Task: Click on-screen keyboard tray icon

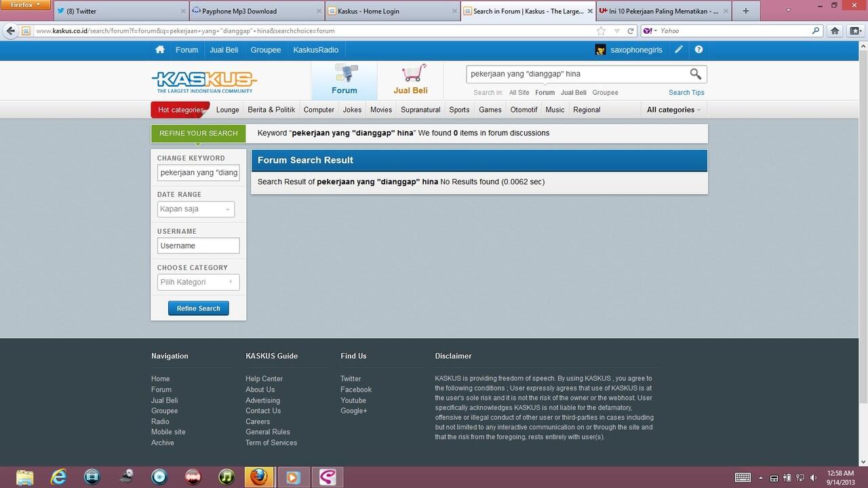Action: [x=743, y=478]
